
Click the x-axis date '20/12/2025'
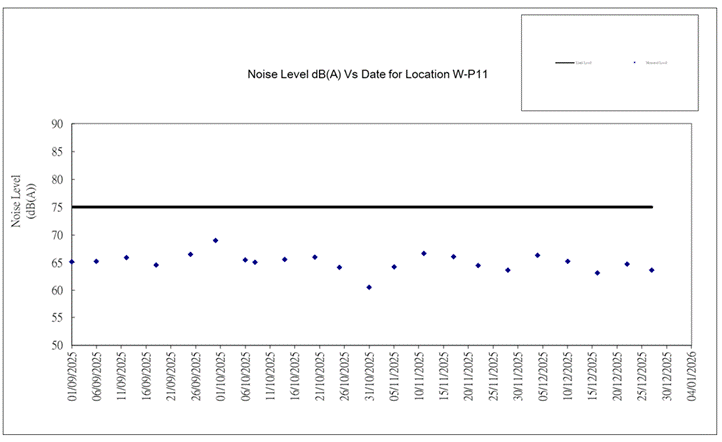point(617,376)
